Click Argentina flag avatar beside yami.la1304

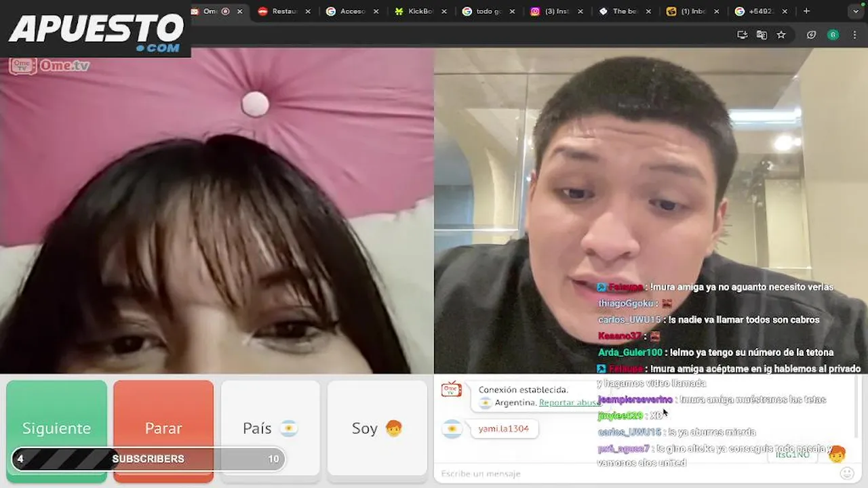tap(452, 428)
